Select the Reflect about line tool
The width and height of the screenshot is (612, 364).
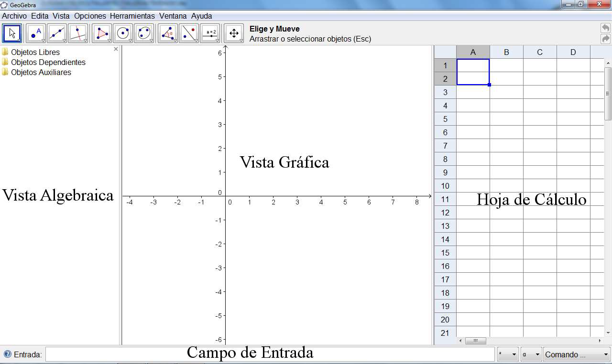(x=189, y=33)
